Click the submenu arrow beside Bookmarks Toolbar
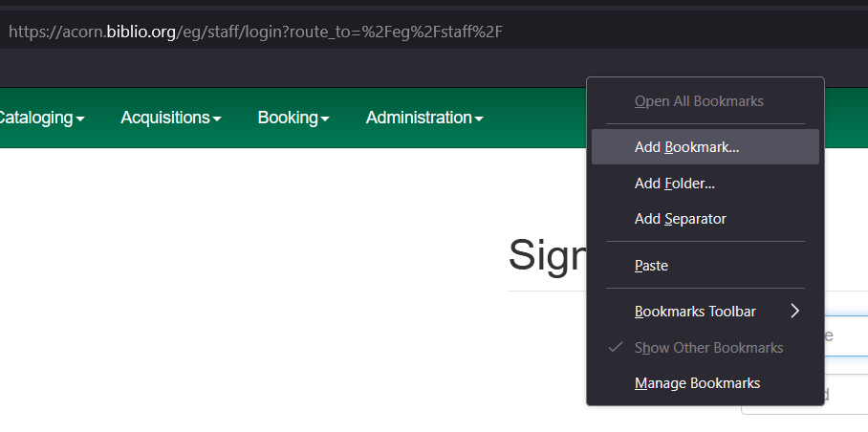868x432 pixels. (x=794, y=311)
